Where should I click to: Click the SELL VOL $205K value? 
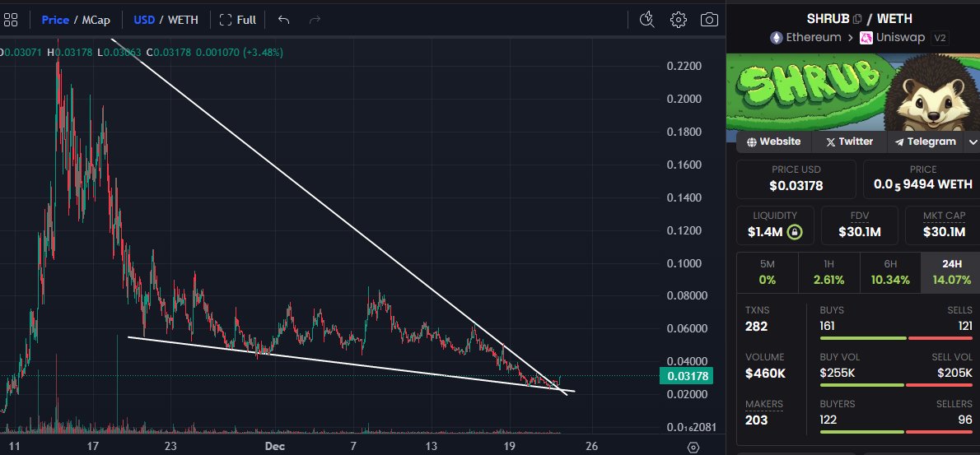pyautogui.click(x=954, y=373)
